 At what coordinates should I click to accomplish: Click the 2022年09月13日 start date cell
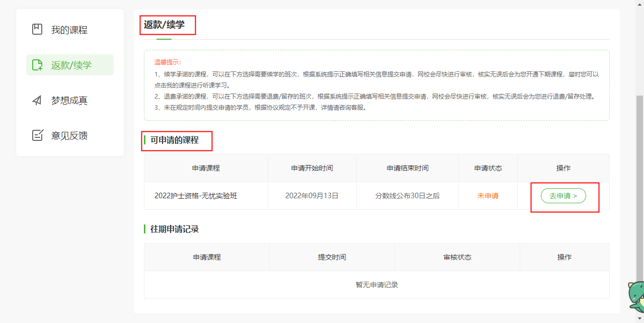coord(312,196)
